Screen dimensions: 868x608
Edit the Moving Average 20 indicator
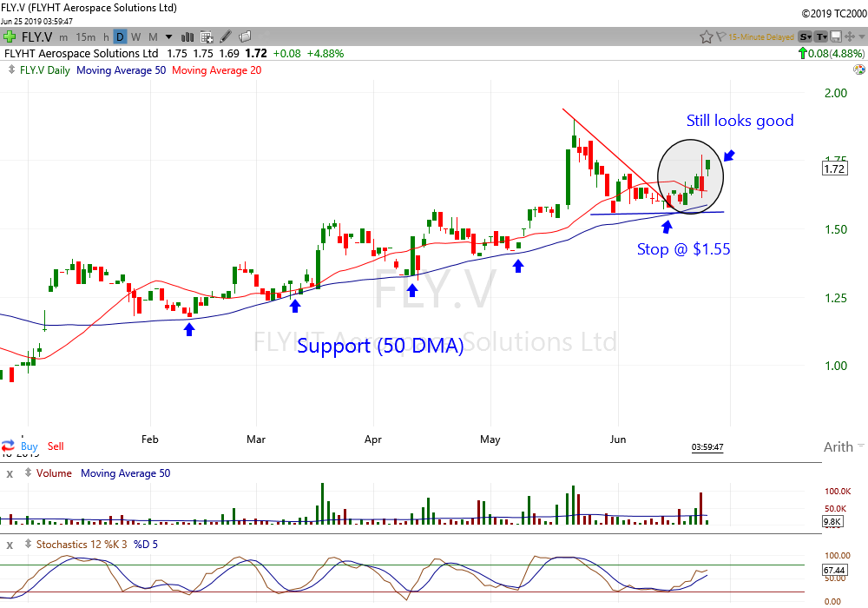(x=216, y=70)
